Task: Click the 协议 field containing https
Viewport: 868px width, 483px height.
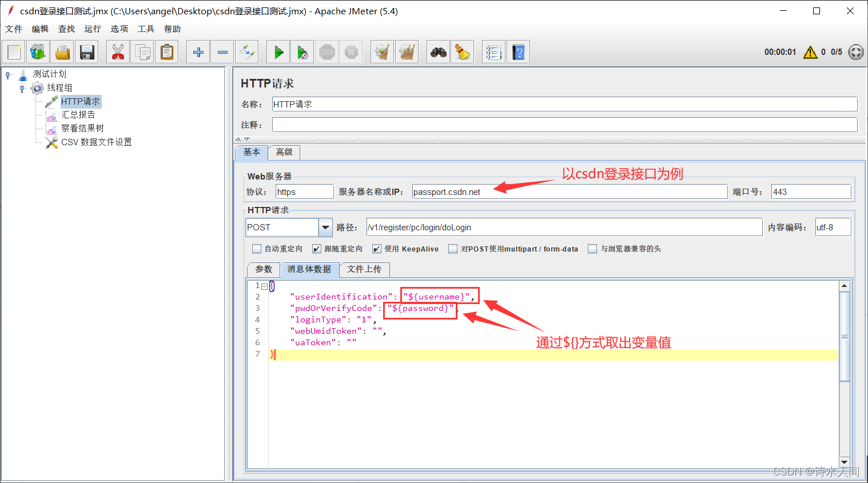Action: [x=305, y=192]
